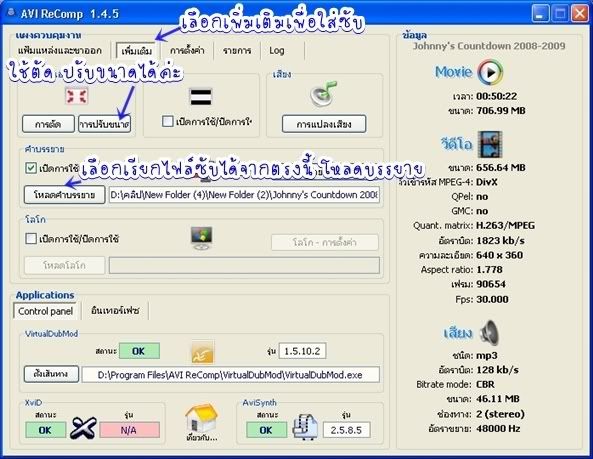Image resolution: width=593 pixels, height=459 pixels.
Task: Click the green music note sound icon
Action: [x=323, y=94]
